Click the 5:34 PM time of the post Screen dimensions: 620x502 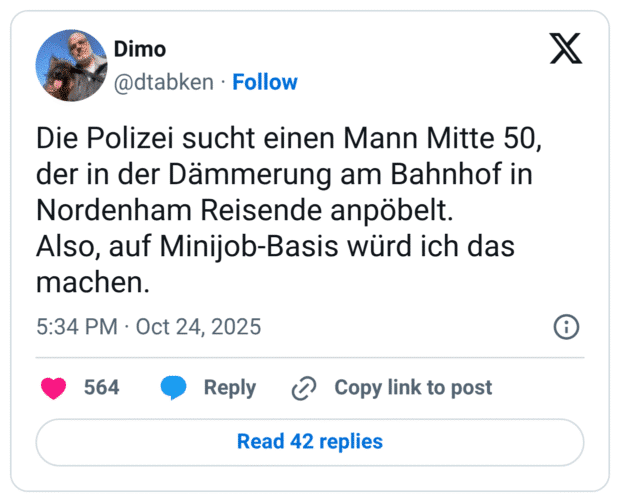(x=75, y=327)
